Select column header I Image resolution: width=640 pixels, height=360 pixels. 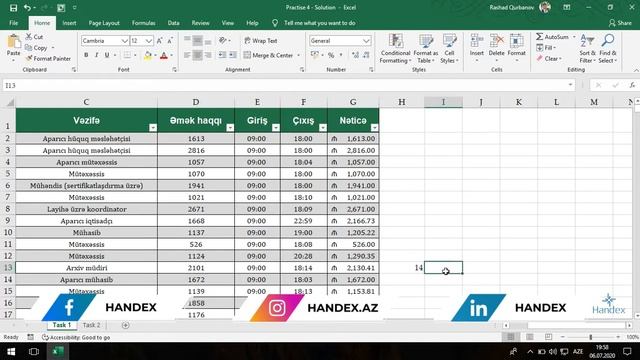click(x=443, y=102)
